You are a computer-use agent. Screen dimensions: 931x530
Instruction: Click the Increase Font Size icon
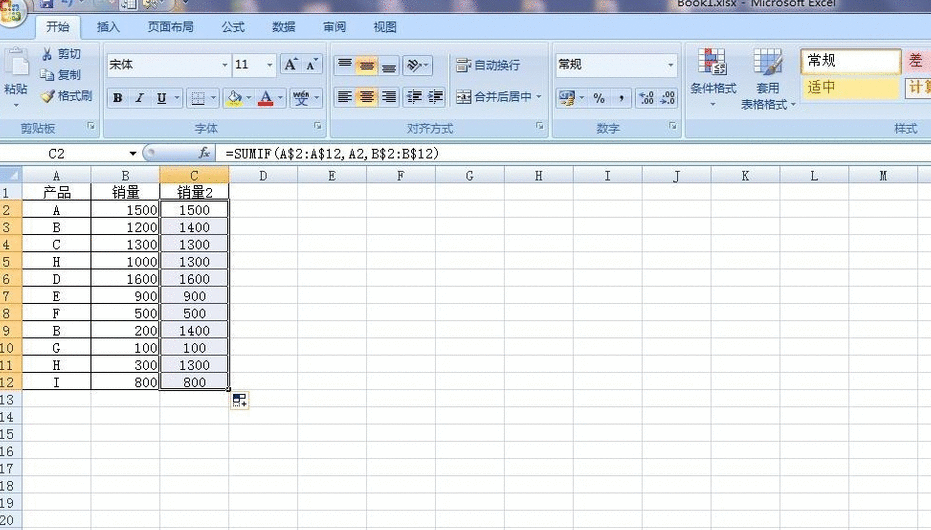tap(290, 65)
